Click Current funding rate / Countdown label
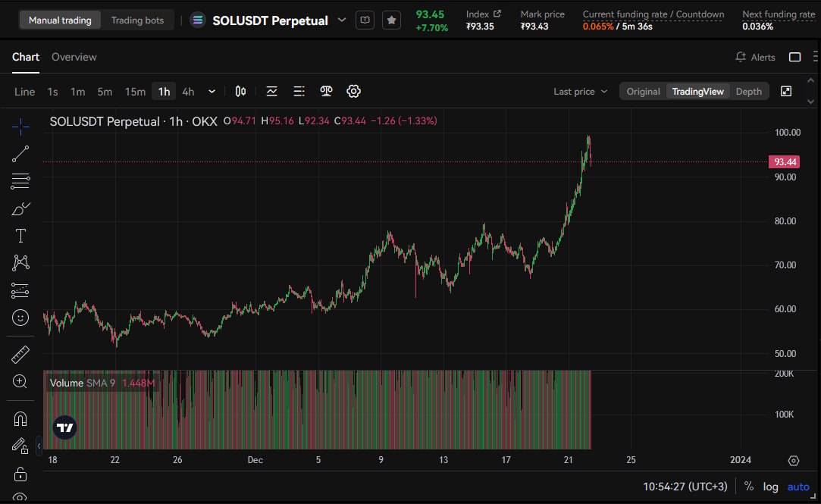 653,14
